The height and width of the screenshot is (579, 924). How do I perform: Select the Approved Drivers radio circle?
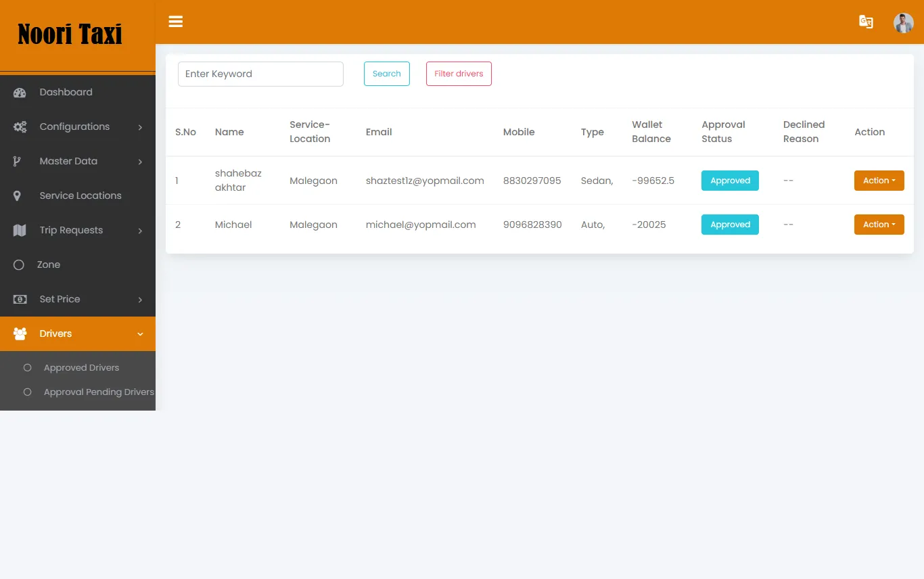(27, 367)
